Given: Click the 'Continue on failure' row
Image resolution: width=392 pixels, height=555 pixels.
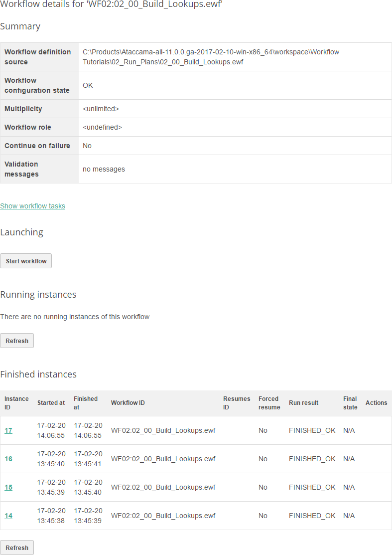Looking at the screenshot, I should [37, 145].
